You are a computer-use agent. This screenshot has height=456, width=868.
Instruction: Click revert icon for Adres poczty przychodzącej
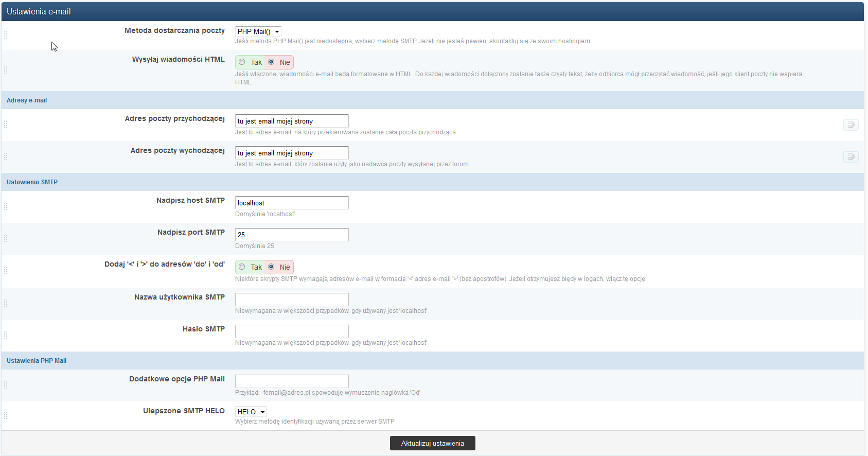pos(851,125)
